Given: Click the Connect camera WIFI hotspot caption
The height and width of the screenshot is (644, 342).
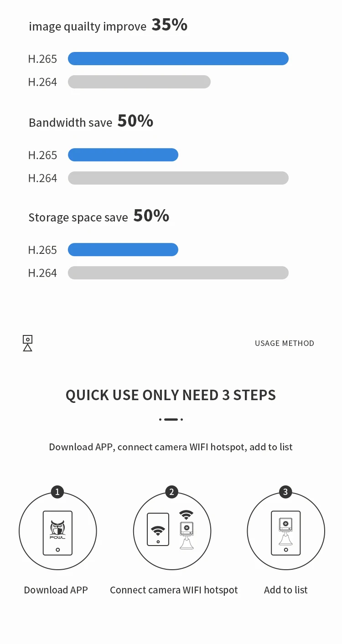Looking at the screenshot, I should (174, 590).
